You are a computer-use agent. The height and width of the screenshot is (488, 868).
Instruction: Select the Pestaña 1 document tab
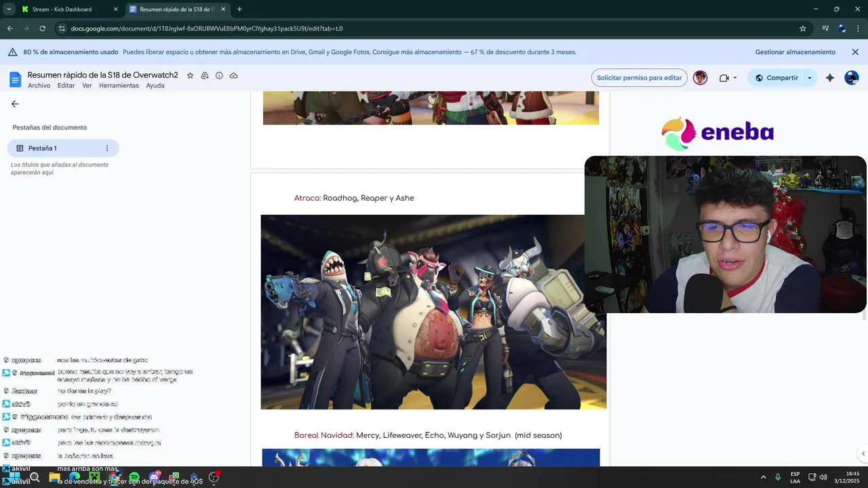tap(62, 148)
